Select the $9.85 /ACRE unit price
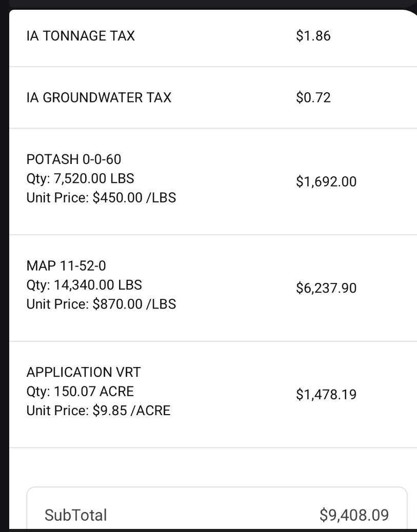Viewport: 417px width, 532px height. click(131, 411)
